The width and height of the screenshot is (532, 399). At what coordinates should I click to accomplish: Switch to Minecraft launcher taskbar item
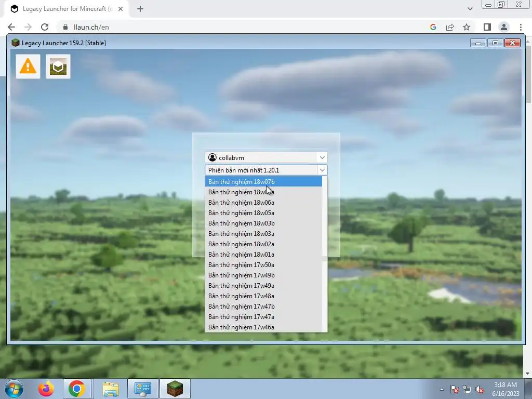pyautogui.click(x=175, y=389)
